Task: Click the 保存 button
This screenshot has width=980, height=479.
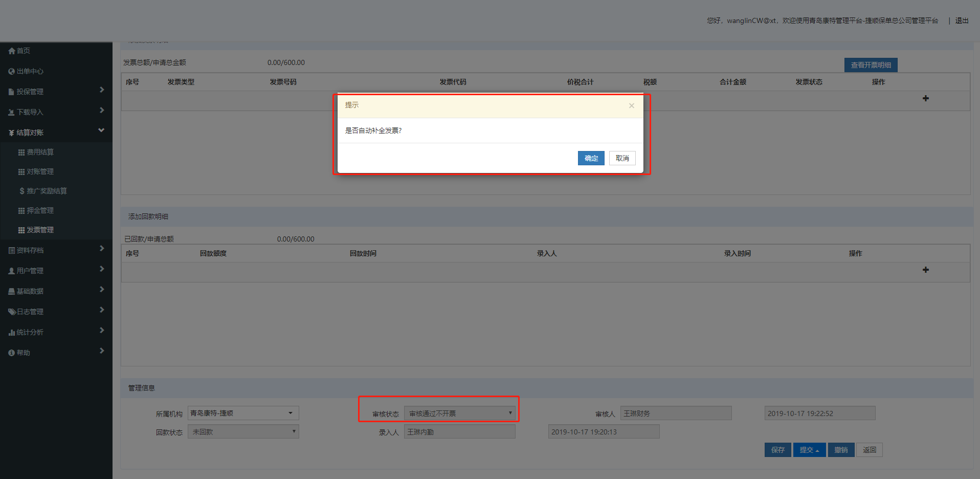Action: point(778,450)
